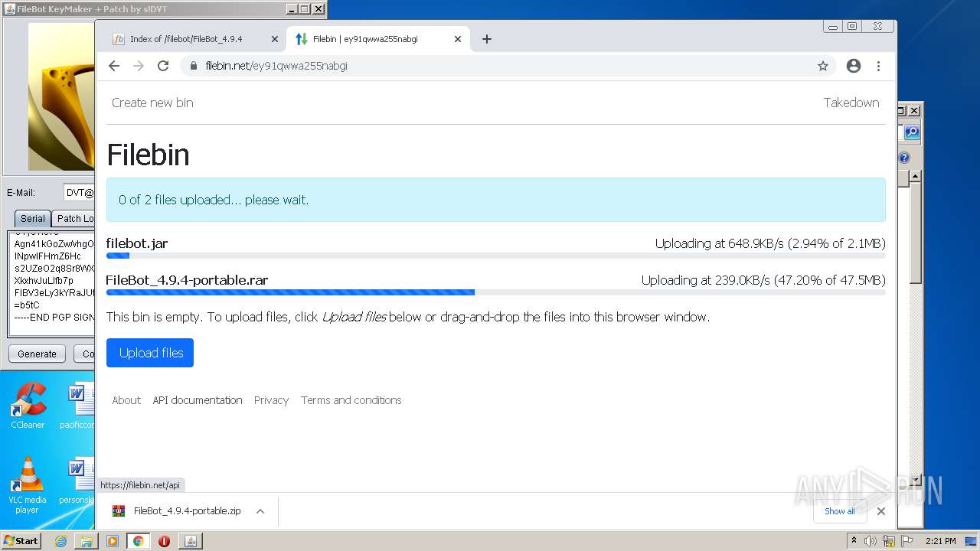Reload the Filebin page
This screenshot has height=551, width=980.
[x=163, y=66]
